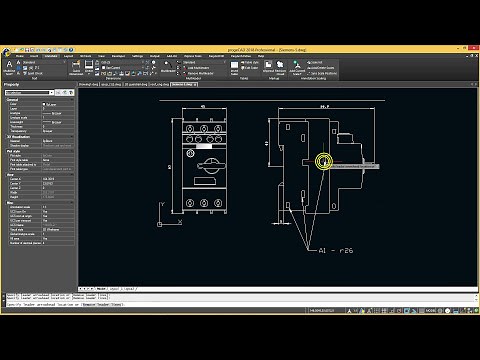Click the Wipeout tool icon
The height and width of the screenshot is (360, 480).
[268, 67]
